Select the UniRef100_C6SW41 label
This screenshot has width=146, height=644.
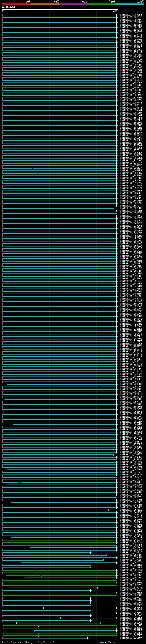(131, 80)
